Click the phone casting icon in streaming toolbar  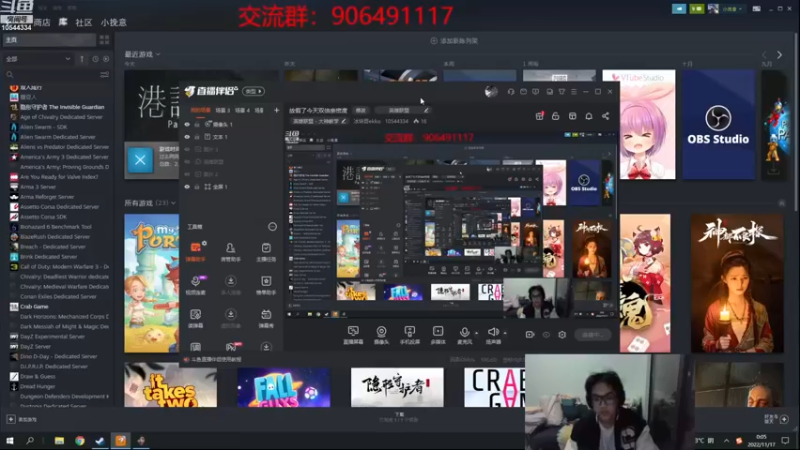(409, 332)
